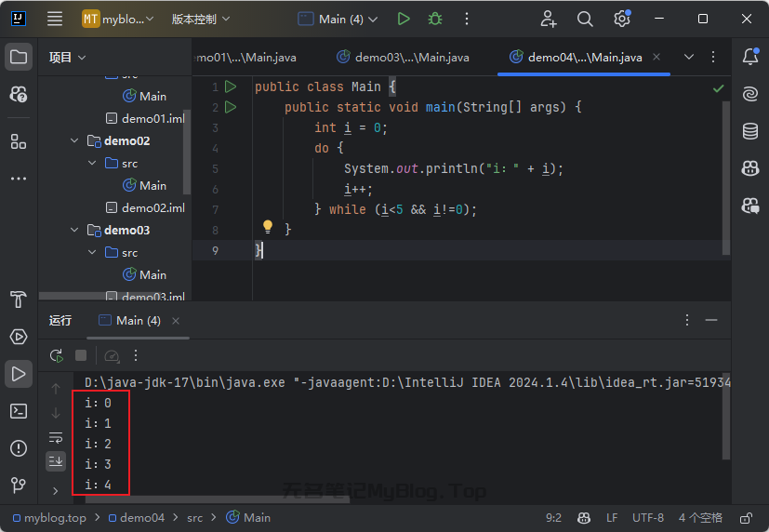
Task: Rerun Main (4) in run panel
Action: coord(57,355)
